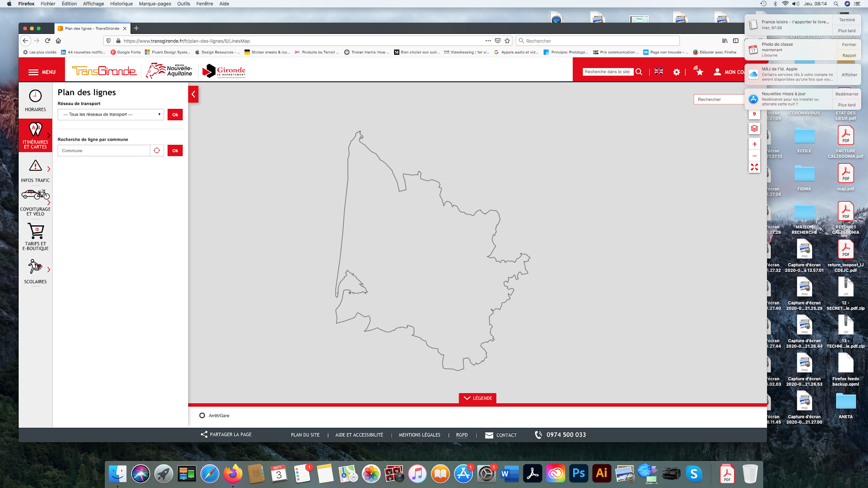
Task: Zoom in on the map with plus
Action: (754, 144)
